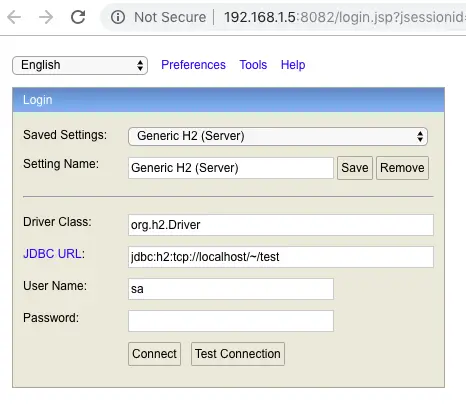Focus the empty Password field

(231, 321)
